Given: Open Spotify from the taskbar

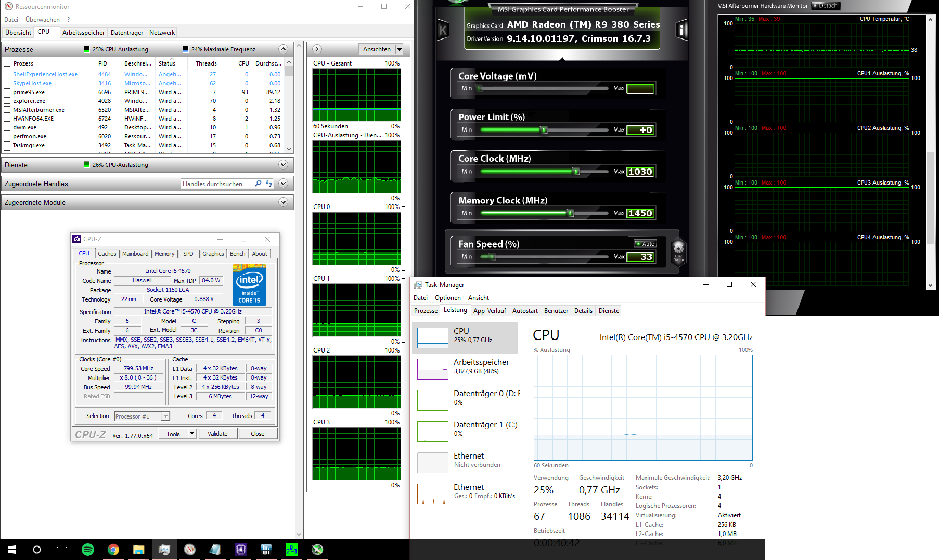Looking at the screenshot, I should tap(88, 550).
